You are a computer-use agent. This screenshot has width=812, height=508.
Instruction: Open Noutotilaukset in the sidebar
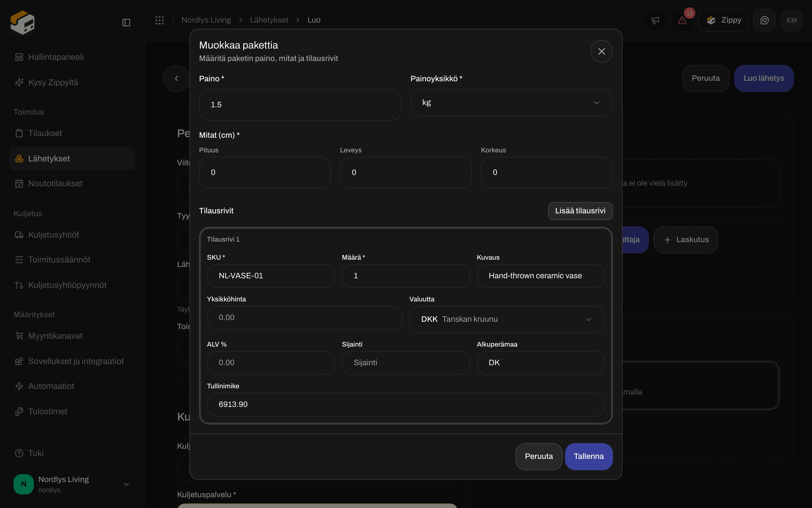(72, 183)
